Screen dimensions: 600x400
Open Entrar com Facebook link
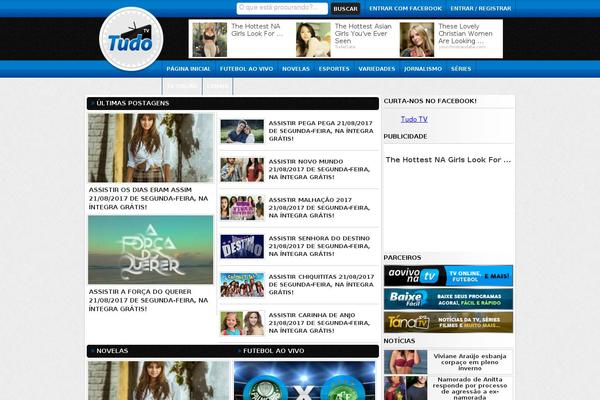pos(405,8)
